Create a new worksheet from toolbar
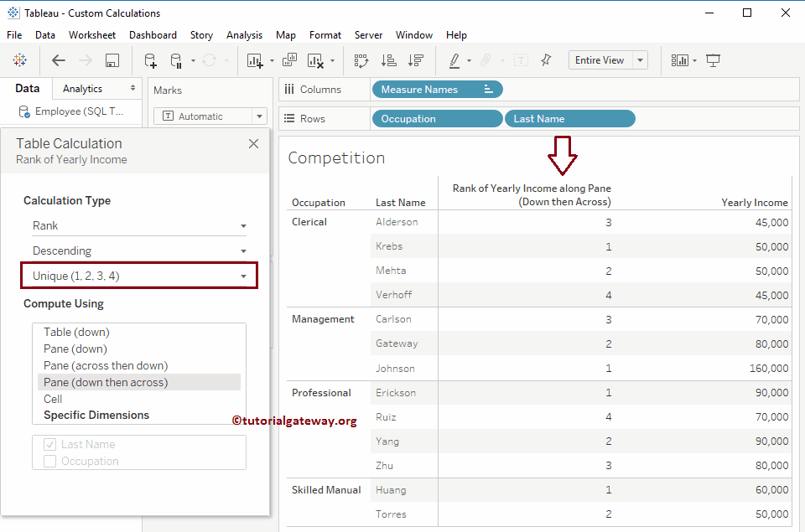The width and height of the screenshot is (805, 532). (x=255, y=60)
